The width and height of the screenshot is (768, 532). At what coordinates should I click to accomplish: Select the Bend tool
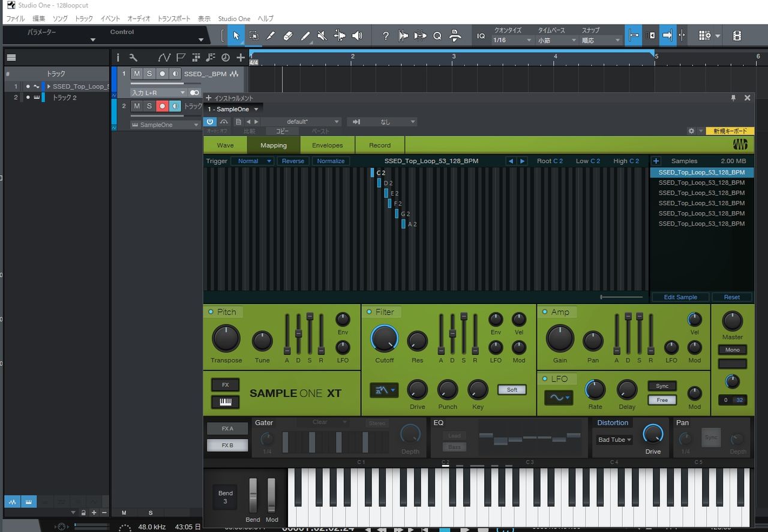point(340,36)
